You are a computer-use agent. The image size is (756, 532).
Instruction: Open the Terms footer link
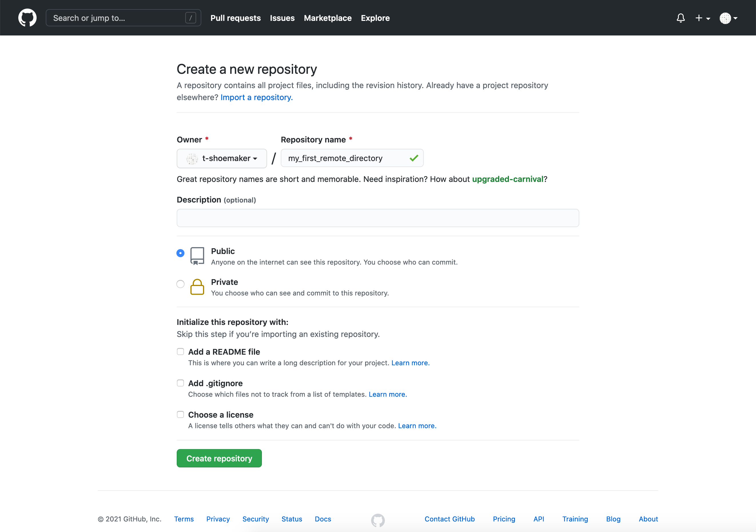tap(184, 519)
